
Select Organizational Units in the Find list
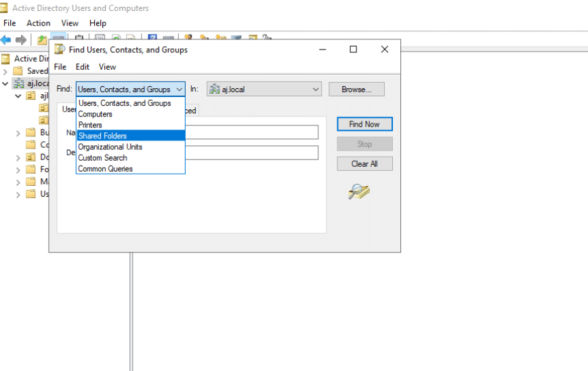click(110, 147)
